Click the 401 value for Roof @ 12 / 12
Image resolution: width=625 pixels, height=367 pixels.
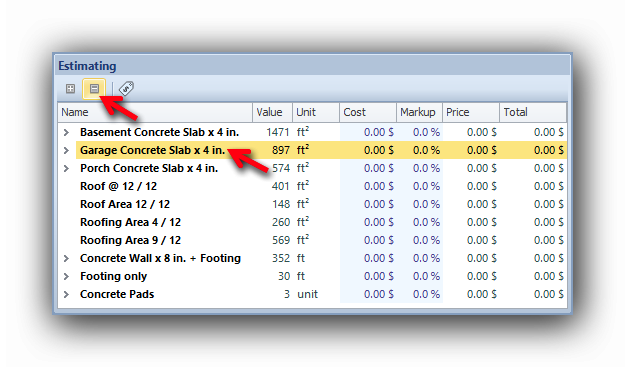pyautogui.click(x=281, y=186)
